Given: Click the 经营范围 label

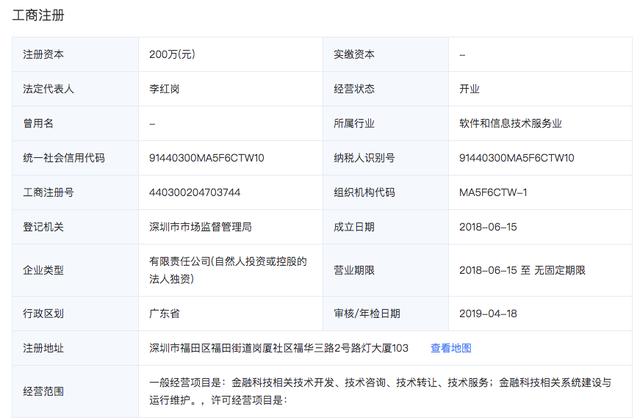Looking at the screenshot, I should coord(43,391).
